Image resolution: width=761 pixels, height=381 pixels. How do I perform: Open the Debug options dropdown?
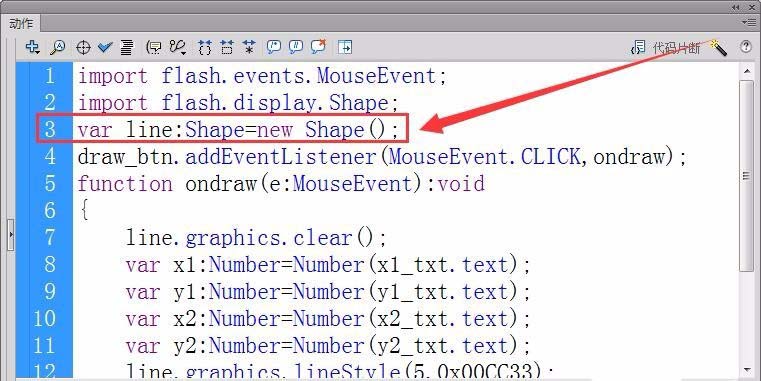178,47
